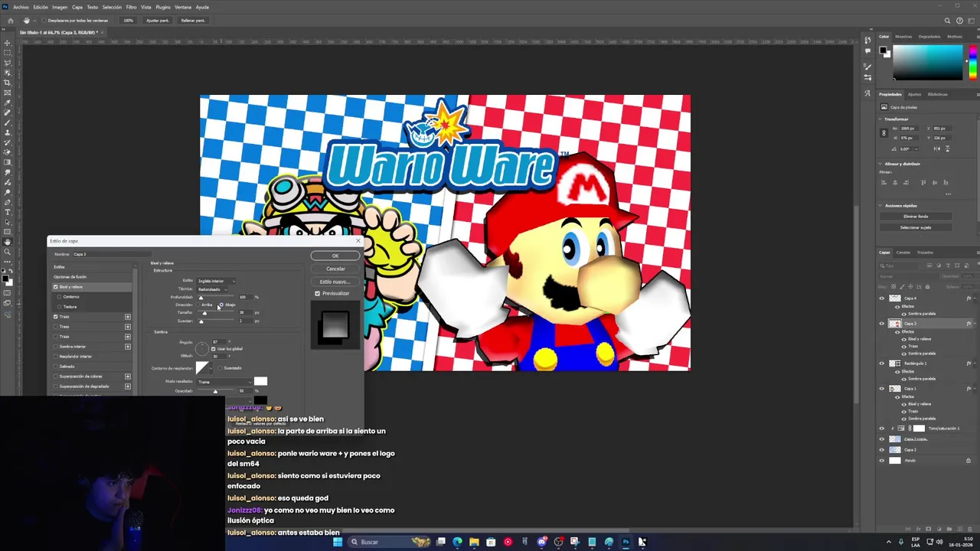Select the Eyedropper tool
The width and height of the screenshot is (980, 551).
coord(8,103)
